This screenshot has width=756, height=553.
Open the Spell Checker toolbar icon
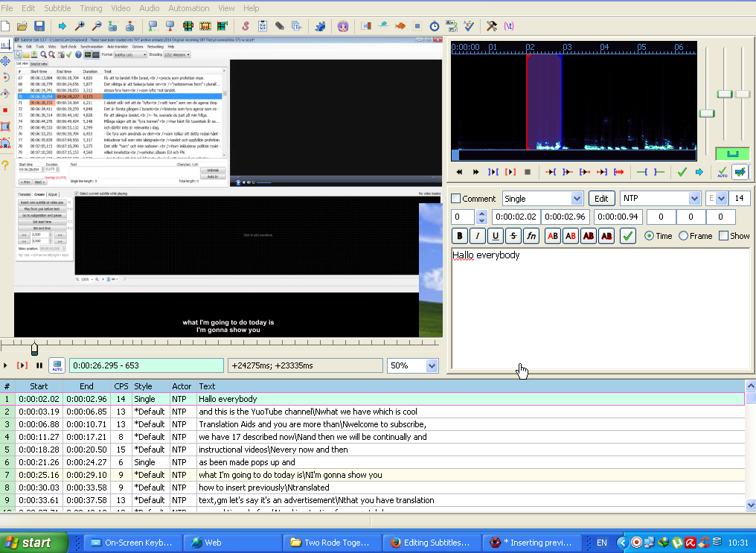tap(470, 26)
